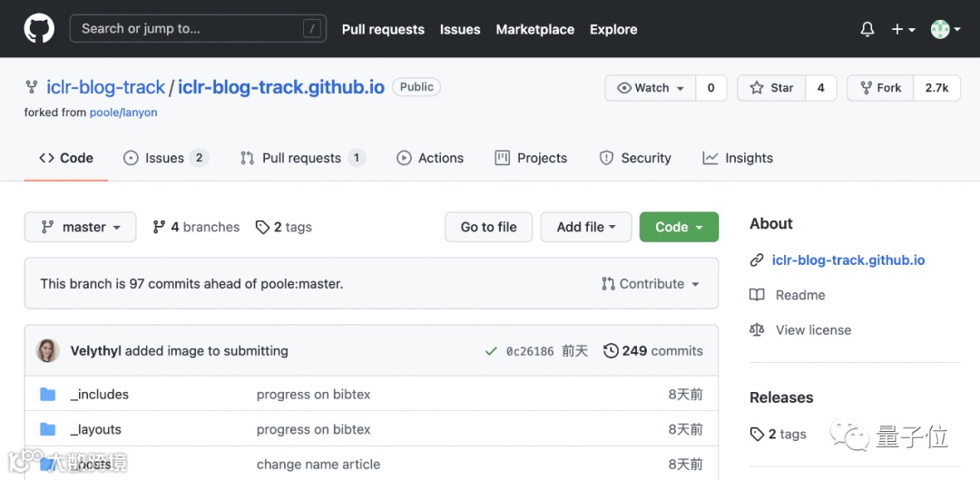
Task: Click the Watch button
Action: pos(650,88)
